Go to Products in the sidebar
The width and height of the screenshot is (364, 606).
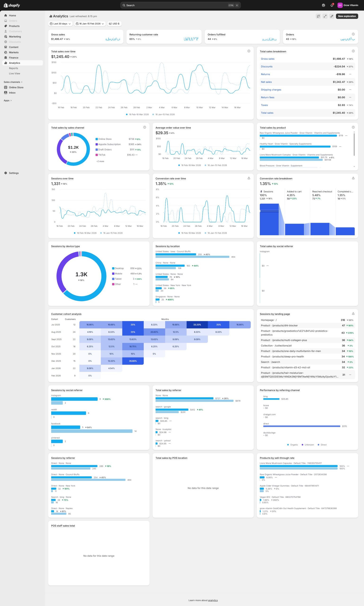point(14,26)
